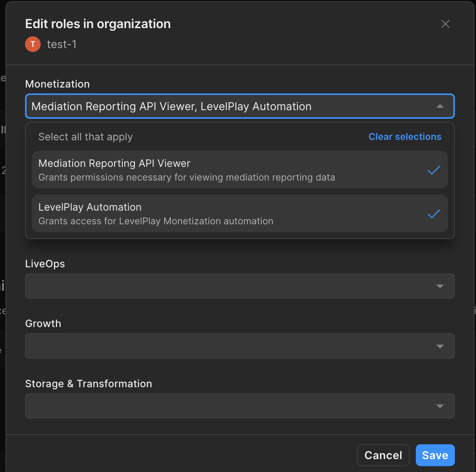Click the Monetization selected roles field
This screenshot has height=472, width=476.
[240, 106]
